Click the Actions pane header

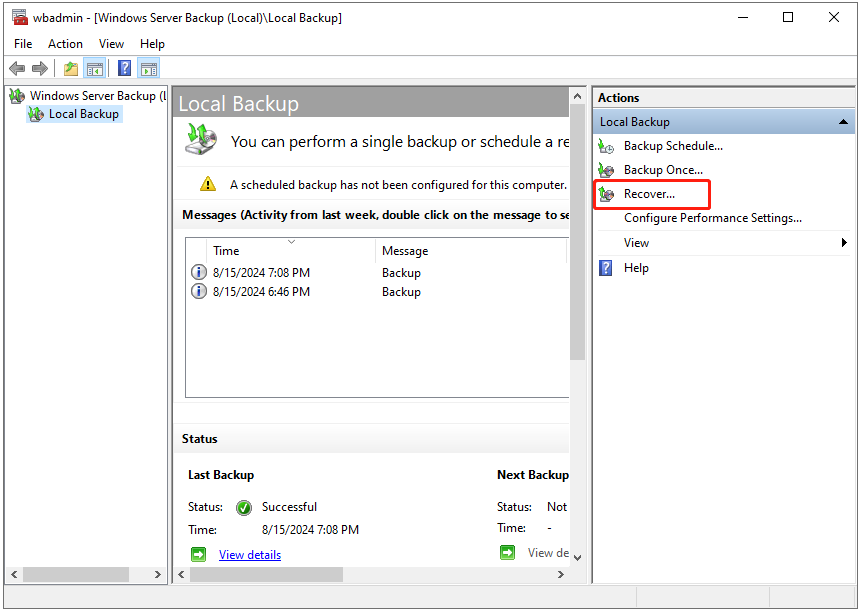(x=724, y=98)
